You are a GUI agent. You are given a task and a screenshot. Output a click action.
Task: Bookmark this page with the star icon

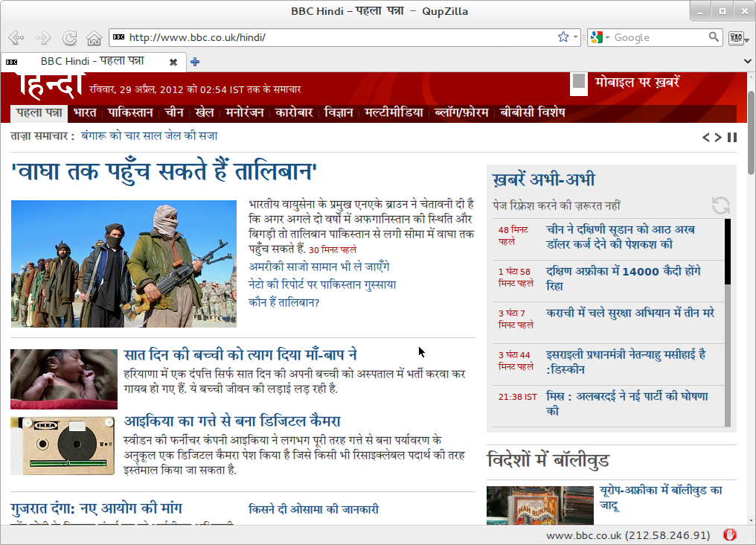point(563,37)
